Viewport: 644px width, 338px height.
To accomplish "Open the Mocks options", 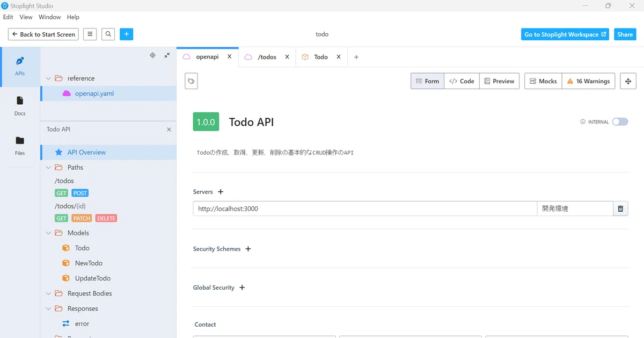I will pyautogui.click(x=543, y=81).
